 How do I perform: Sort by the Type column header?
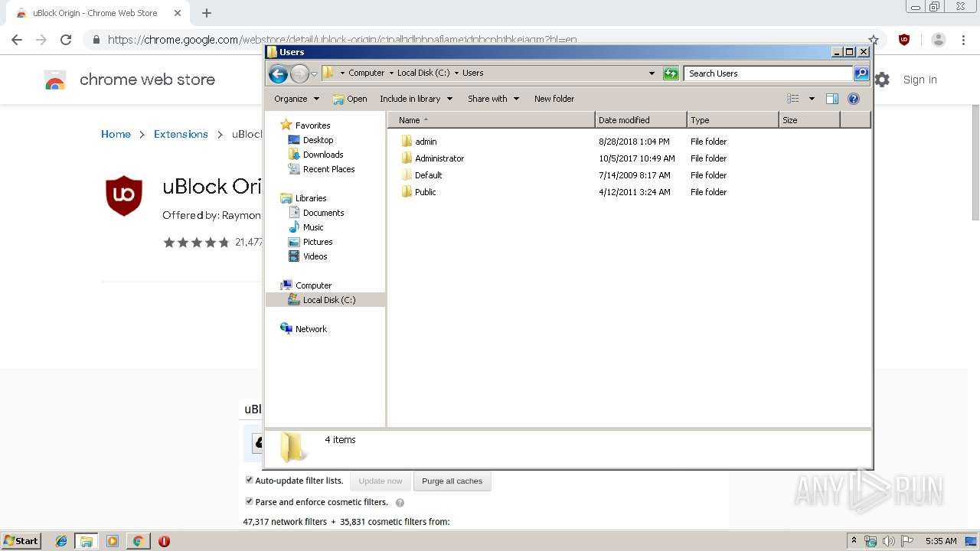(x=733, y=120)
